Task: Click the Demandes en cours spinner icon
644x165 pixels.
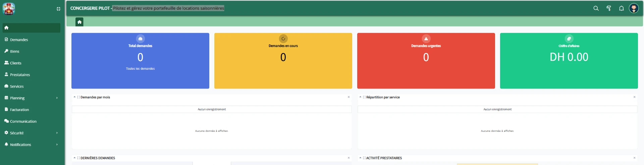Action: 283,39
